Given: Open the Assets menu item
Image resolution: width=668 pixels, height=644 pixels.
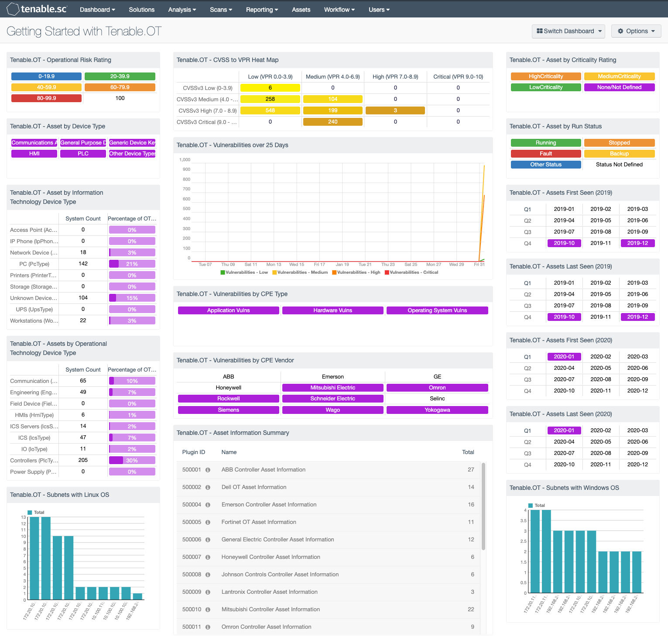Looking at the screenshot, I should point(301,10).
